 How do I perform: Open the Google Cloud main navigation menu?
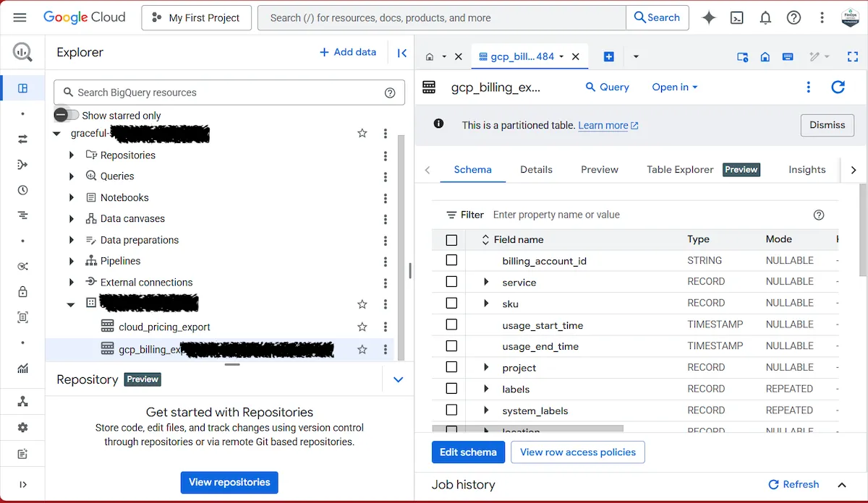[20, 17]
